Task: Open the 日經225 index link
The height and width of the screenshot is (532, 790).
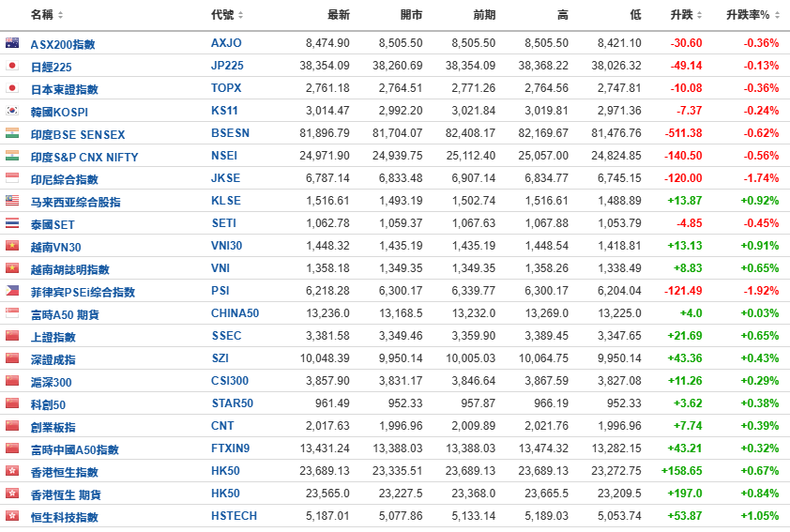Action: (x=51, y=67)
